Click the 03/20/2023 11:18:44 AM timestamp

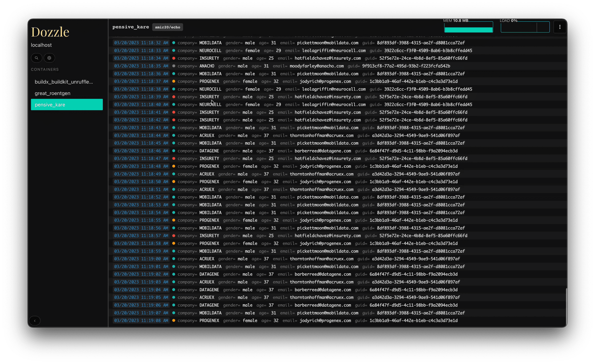(141, 135)
